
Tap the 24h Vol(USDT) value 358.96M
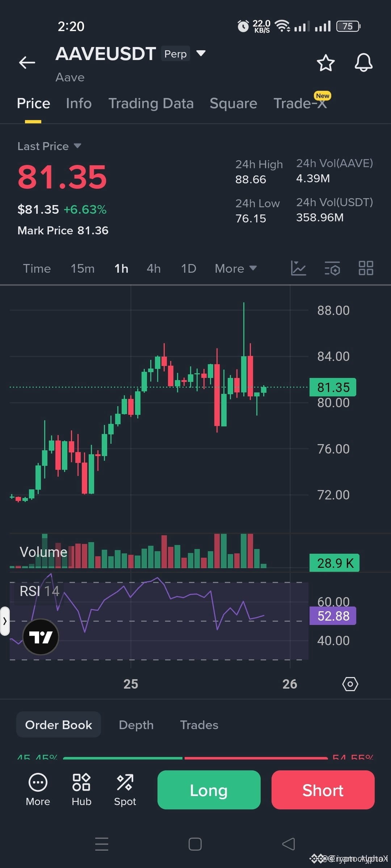point(320,217)
